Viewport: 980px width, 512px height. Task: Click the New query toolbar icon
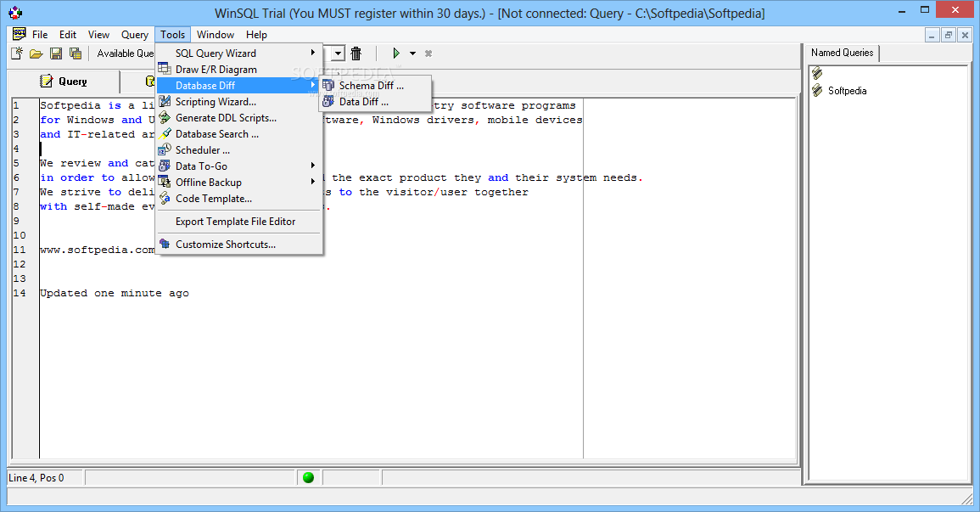17,53
